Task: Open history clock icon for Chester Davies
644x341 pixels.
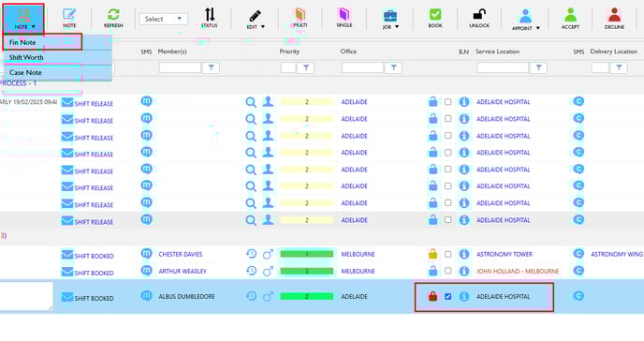Action: (252, 254)
